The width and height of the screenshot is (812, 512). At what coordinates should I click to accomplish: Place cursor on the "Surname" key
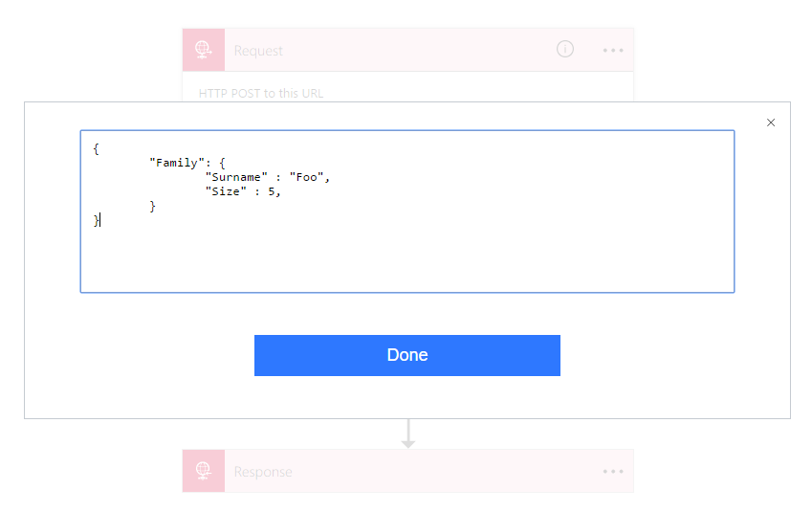236,177
